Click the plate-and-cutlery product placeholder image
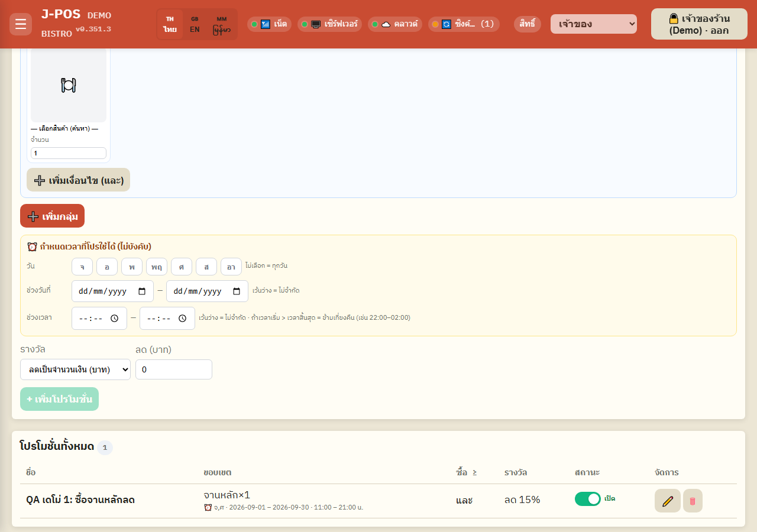Image resolution: width=757 pixels, height=532 pixels. point(69,85)
